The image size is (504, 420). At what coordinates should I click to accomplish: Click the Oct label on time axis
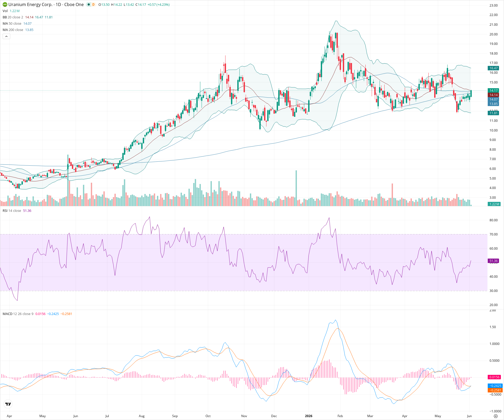(x=208, y=416)
